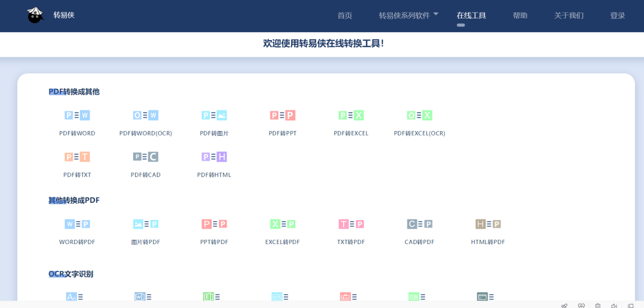Choose the PPT转PDF converter icon
644x308 pixels.
(x=214, y=224)
